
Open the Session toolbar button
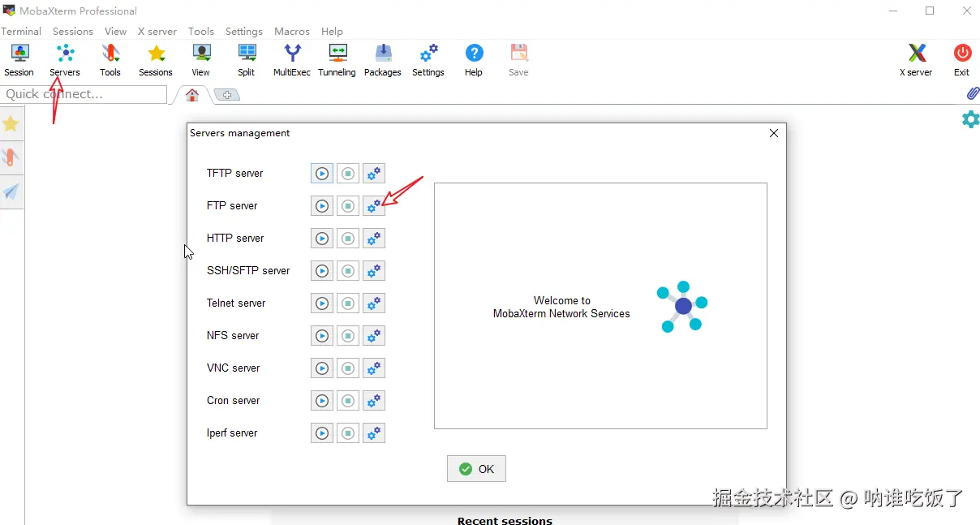click(19, 61)
